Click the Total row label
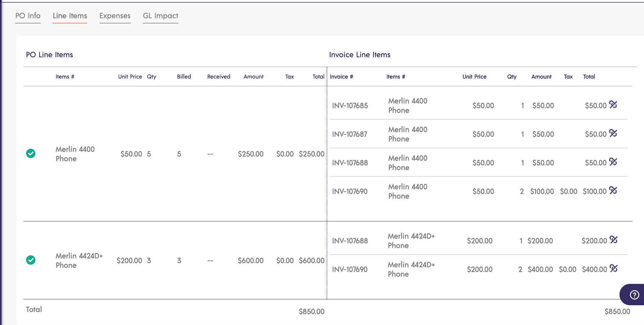 tap(34, 309)
